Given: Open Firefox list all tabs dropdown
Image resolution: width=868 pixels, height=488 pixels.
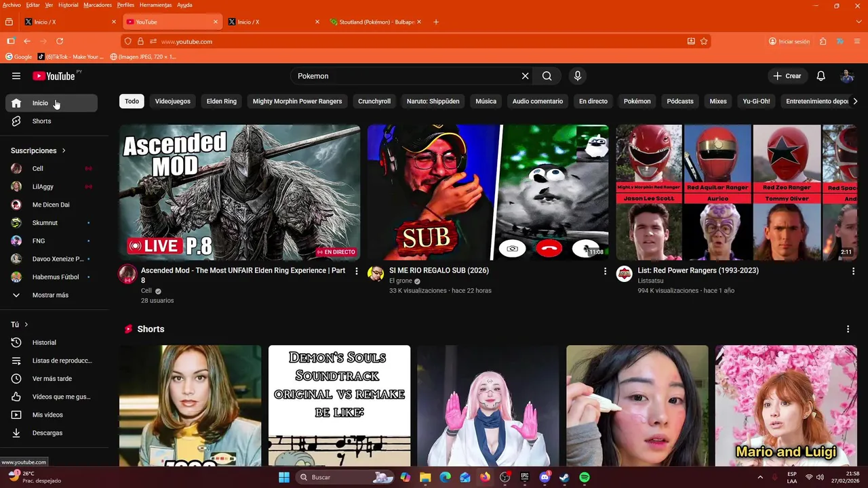Looking at the screenshot, I should point(859,22).
